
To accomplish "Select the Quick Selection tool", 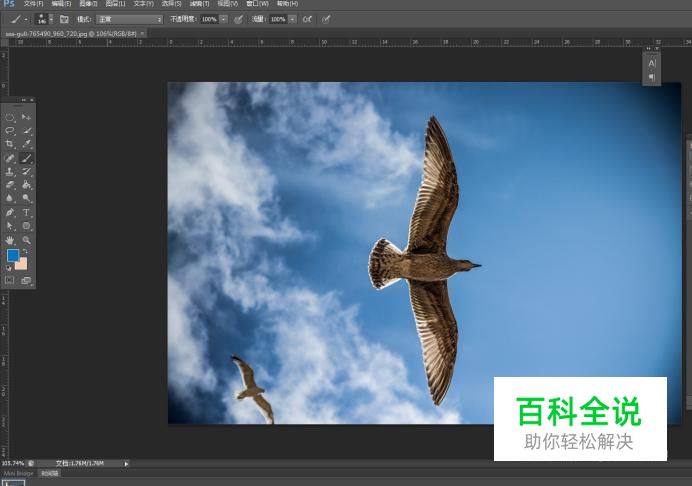I will pyautogui.click(x=26, y=131).
